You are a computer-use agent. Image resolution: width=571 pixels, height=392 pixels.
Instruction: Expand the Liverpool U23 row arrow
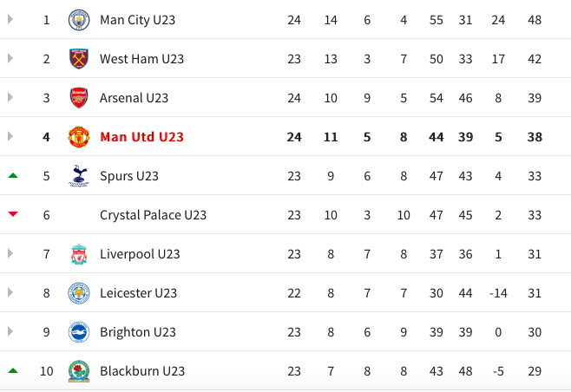coord(11,254)
